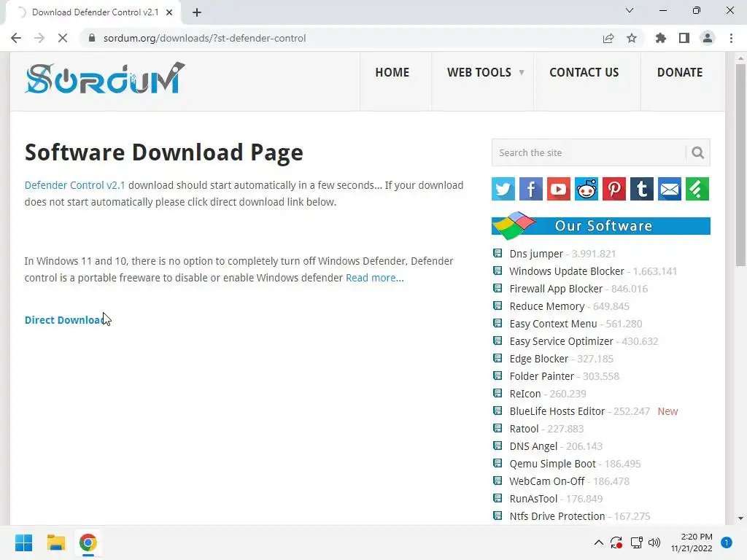Open the WEB TOOLS menu item
The height and width of the screenshot is (560, 747).
pos(479,72)
